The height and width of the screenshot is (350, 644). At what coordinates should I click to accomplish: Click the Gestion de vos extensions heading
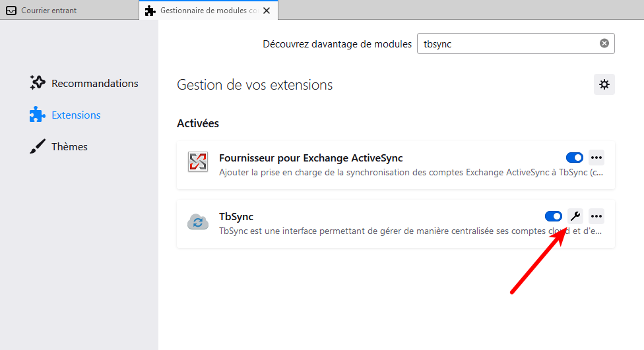[255, 85]
